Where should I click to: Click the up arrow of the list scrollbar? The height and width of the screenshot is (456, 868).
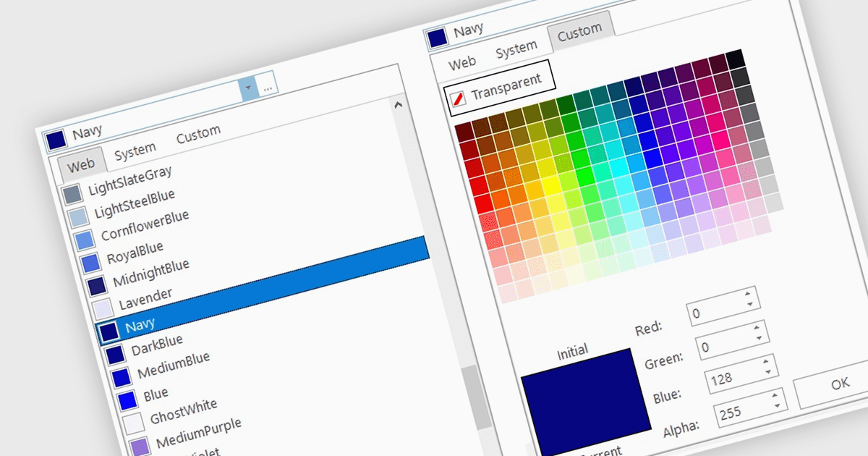click(x=397, y=105)
